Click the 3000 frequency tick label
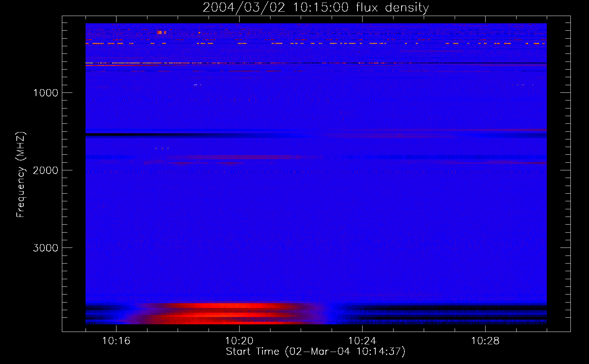Image resolution: width=589 pixels, height=364 pixels. tap(46, 248)
